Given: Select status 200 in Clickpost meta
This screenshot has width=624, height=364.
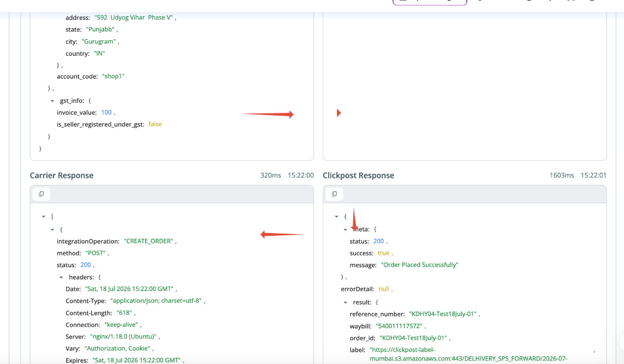Looking at the screenshot, I should [379, 241].
